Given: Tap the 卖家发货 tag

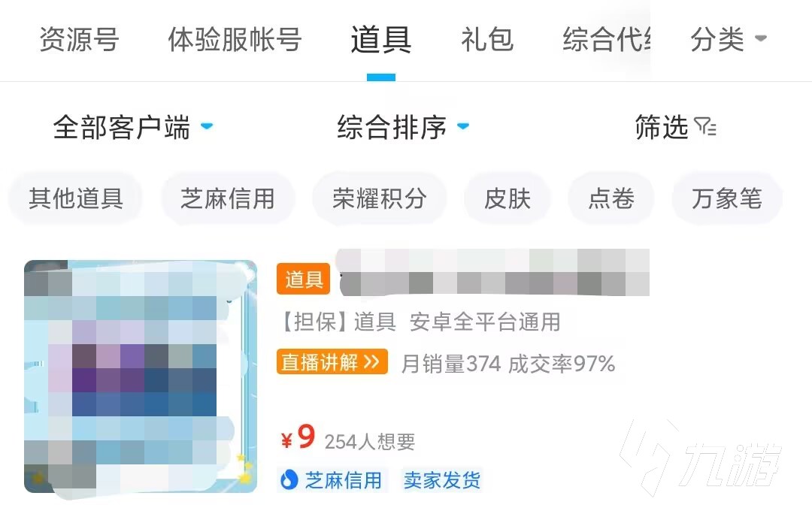Looking at the screenshot, I should (x=442, y=480).
